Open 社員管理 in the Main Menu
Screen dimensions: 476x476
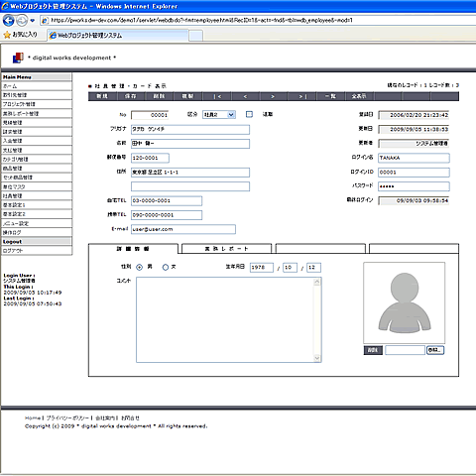[x=37, y=195]
